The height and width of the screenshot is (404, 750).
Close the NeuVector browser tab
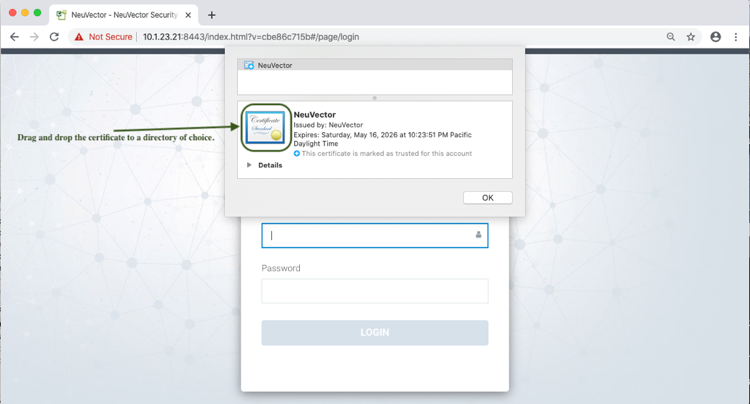click(189, 15)
